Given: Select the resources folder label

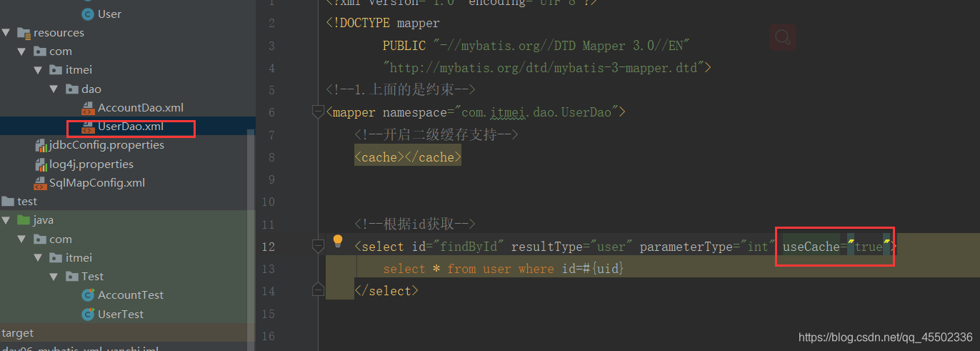Looking at the screenshot, I should pyautogui.click(x=59, y=32).
